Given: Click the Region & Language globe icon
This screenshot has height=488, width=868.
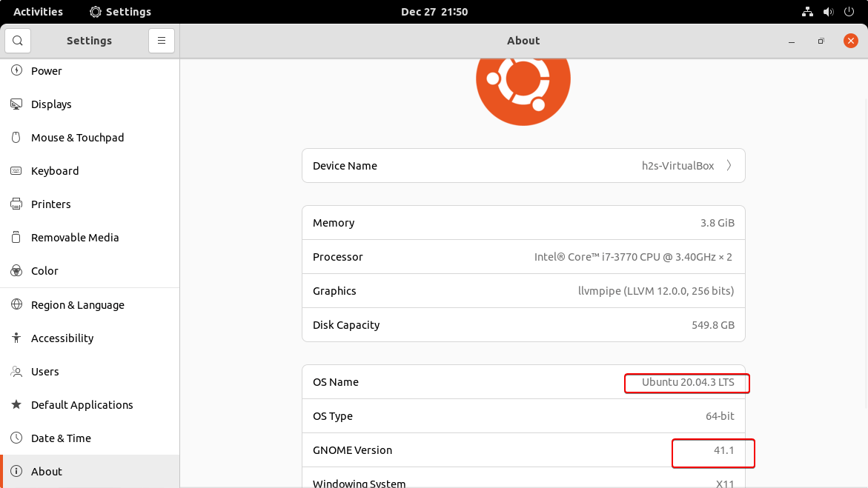Looking at the screenshot, I should [x=16, y=304].
